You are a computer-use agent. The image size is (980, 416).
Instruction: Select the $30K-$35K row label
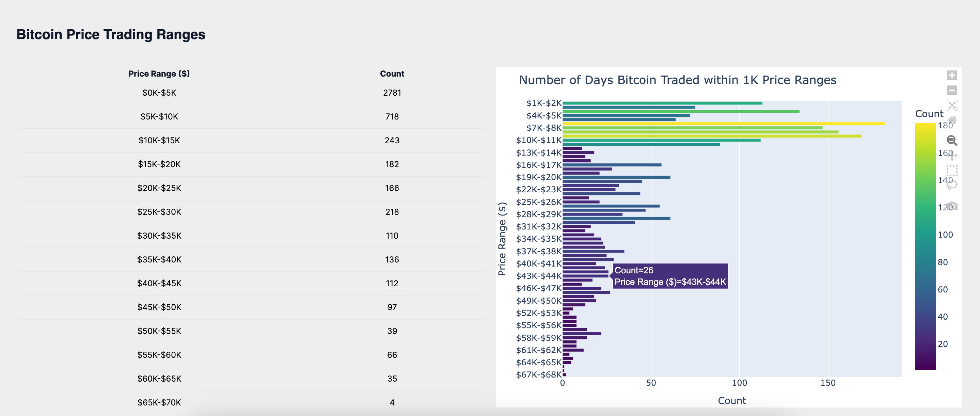click(x=159, y=236)
